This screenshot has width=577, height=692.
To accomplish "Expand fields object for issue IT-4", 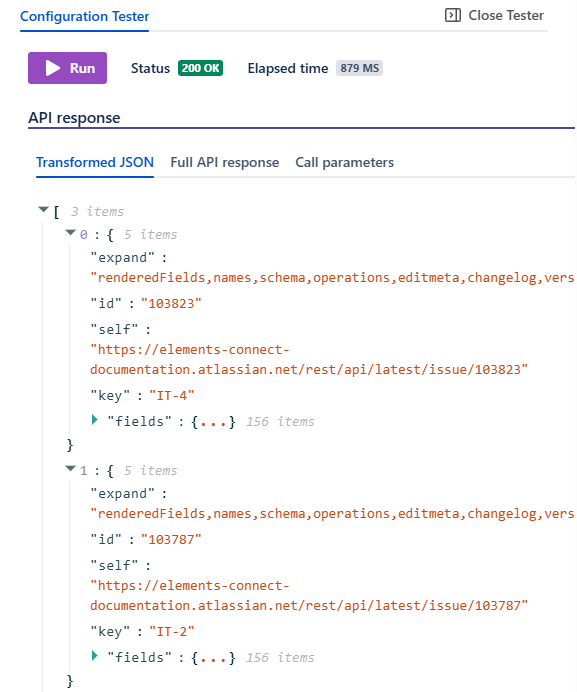I will (x=94, y=419).
